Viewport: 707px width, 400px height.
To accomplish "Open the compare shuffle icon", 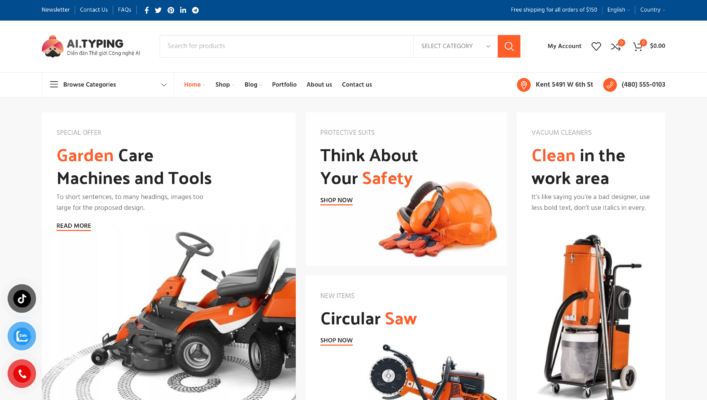I will click(x=616, y=46).
